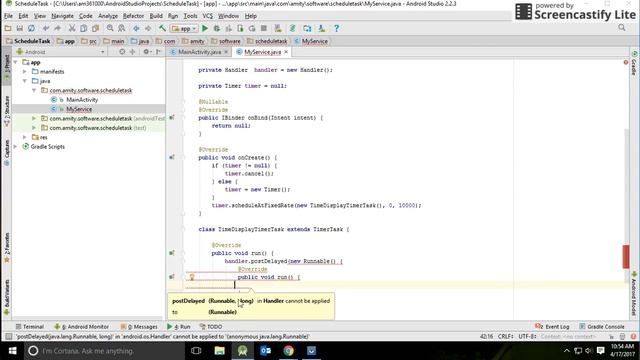Image resolution: width=640 pixels, height=360 pixels.
Task: Click the Replace toolbar icon
Action: click(122, 28)
